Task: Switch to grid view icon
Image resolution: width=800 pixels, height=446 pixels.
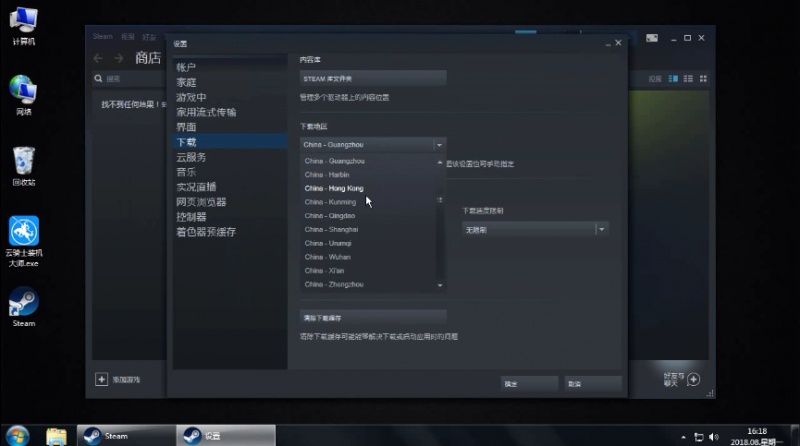Action: coord(703,79)
